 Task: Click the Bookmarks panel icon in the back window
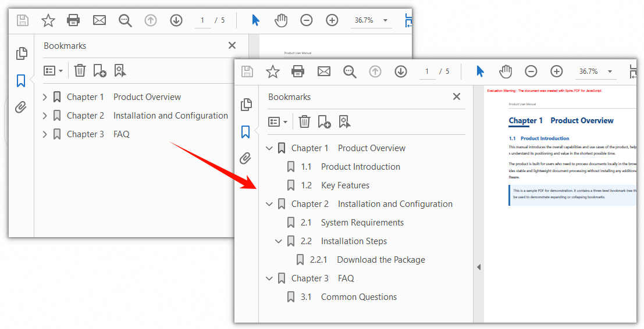click(x=21, y=81)
